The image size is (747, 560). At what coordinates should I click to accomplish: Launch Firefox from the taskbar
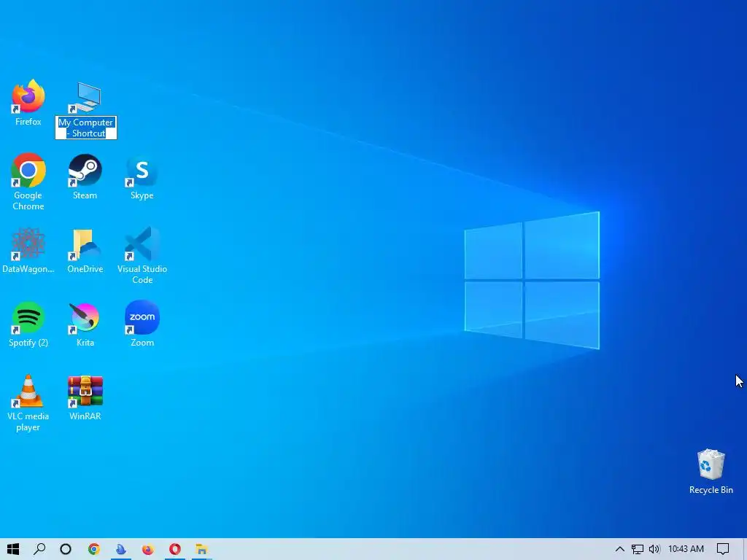(x=148, y=549)
